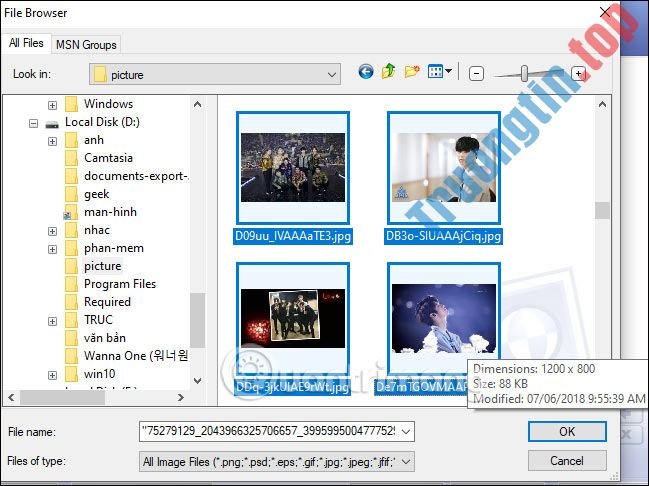This screenshot has width=649, height=486.
Task: Expand the Windows folder node
Action: point(52,105)
